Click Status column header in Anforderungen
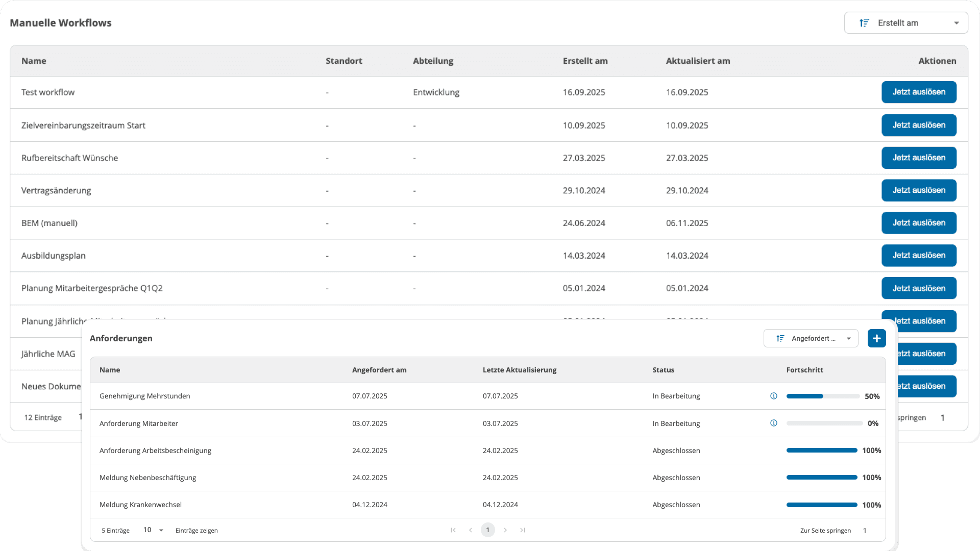Viewport: 980px width, 551px height. (663, 370)
